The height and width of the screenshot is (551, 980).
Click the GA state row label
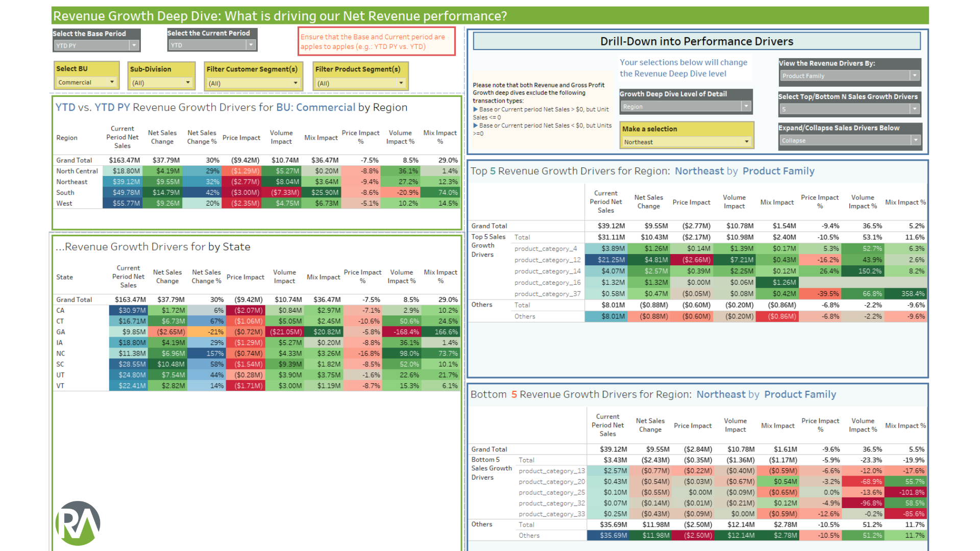tap(61, 332)
